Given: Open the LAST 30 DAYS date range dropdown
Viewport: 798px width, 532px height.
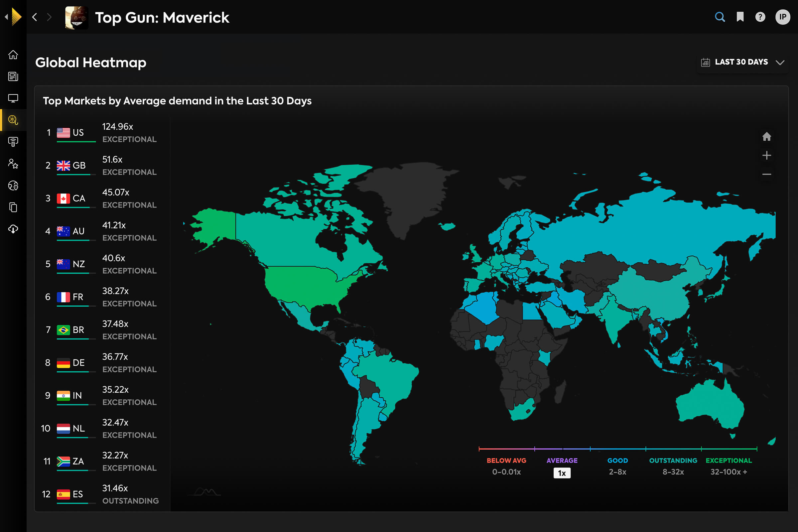Looking at the screenshot, I should [742, 62].
